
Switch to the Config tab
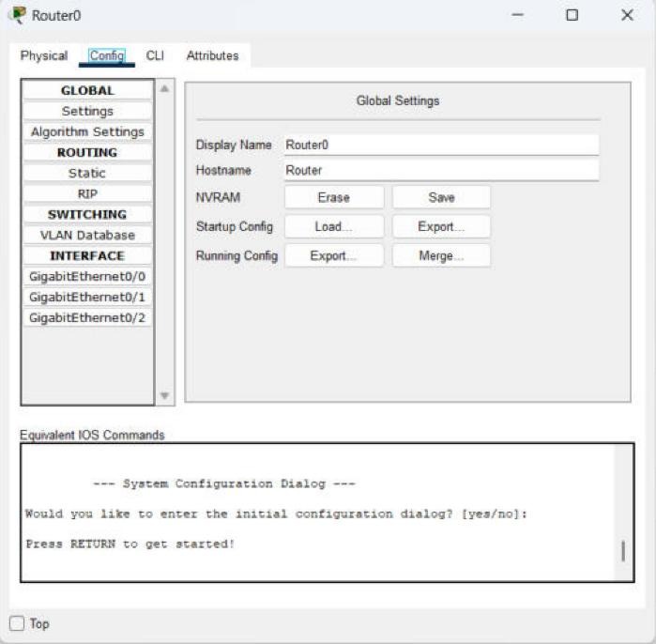[107, 55]
